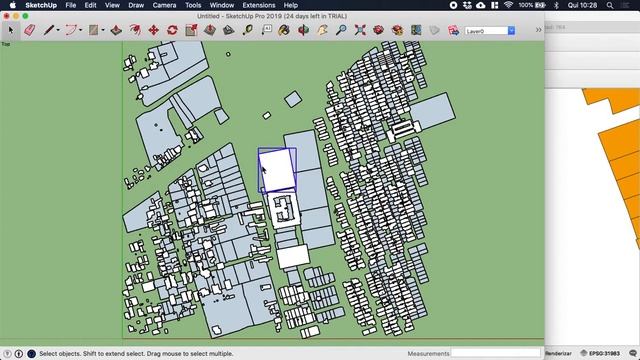Open the Camera menu
This screenshot has width=640, height=360.
coord(164,5)
